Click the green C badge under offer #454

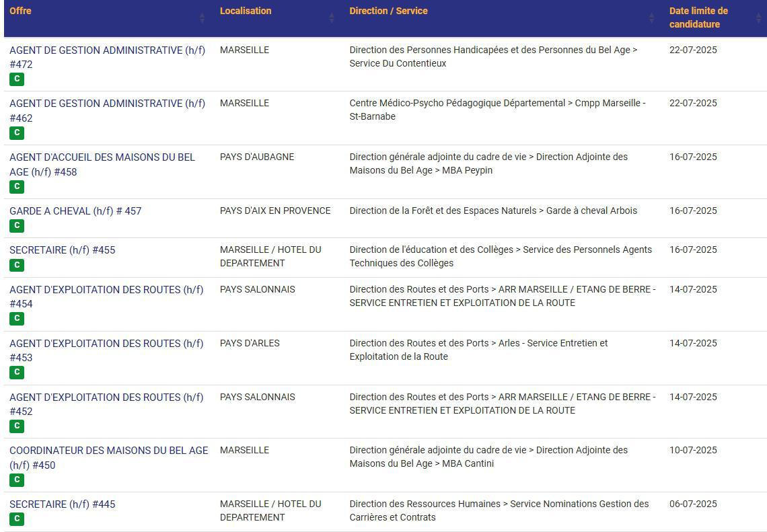[x=17, y=319]
